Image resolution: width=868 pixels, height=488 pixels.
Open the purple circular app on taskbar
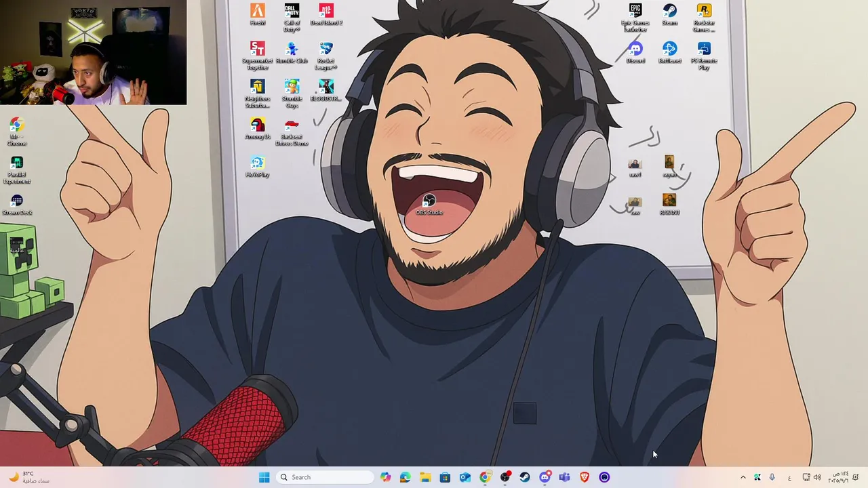[604, 477]
